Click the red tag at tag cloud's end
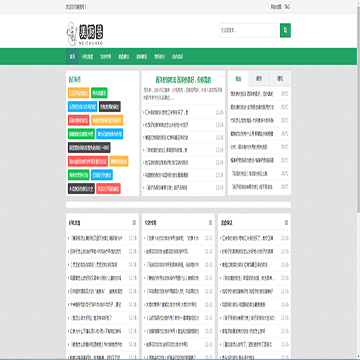 pyautogui.click(x=108, y=188)
